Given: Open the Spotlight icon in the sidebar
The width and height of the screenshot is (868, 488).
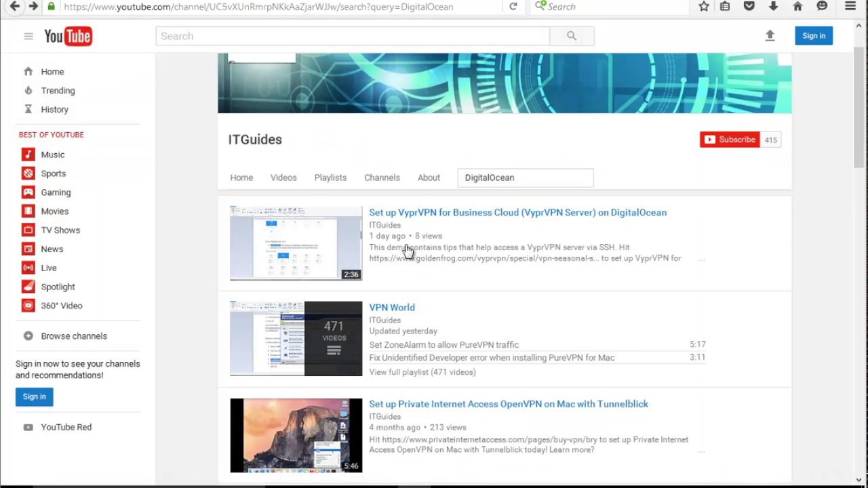Looking at the screenshot, I should click(x=28, y=287).
